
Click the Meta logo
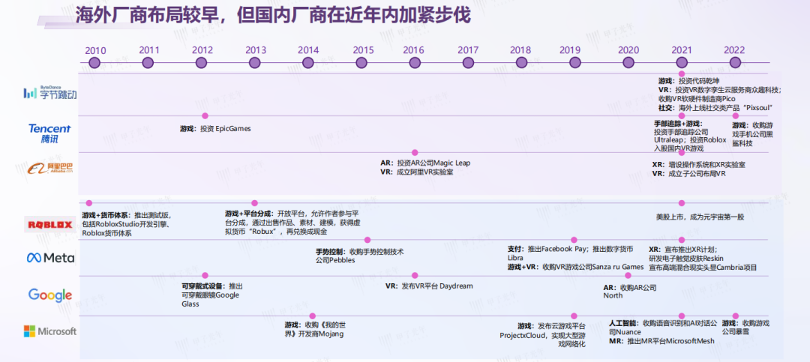[51, 258]
